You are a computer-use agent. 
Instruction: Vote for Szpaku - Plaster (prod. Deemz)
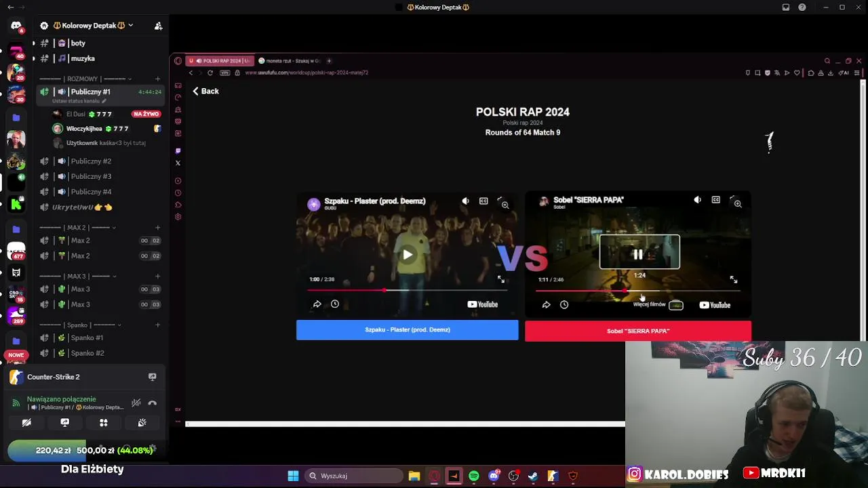[x=407, y=330]
